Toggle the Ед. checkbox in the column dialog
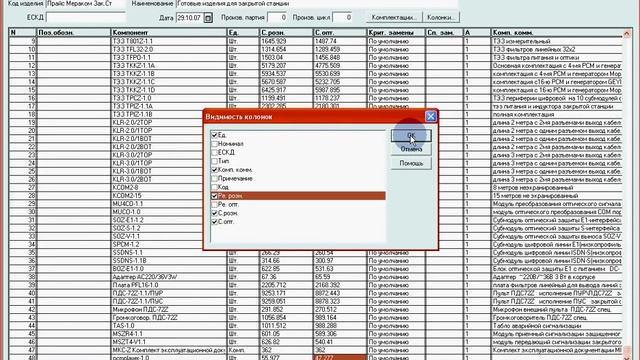The width and height of the screenshot is (640, 360). [x=214, y=135]
